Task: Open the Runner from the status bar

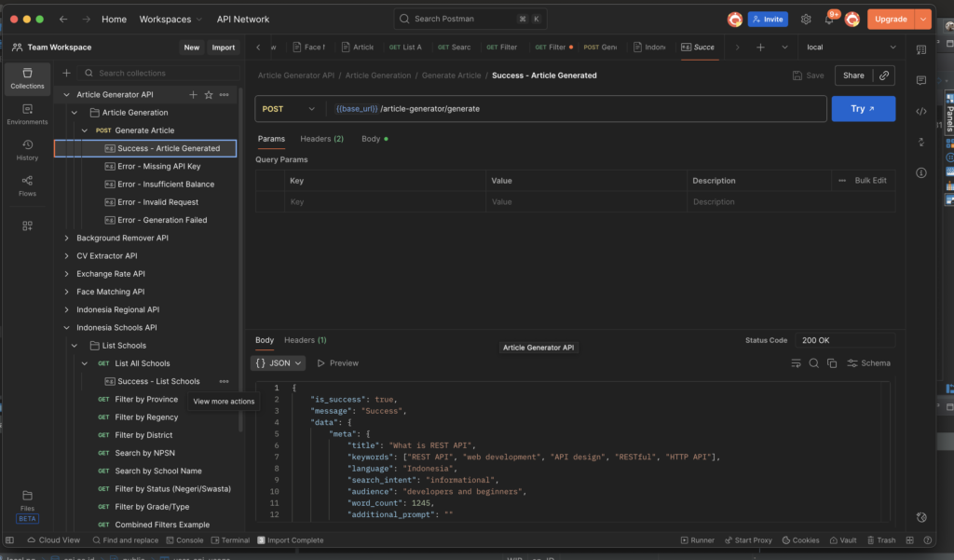Action: (700, 540)
